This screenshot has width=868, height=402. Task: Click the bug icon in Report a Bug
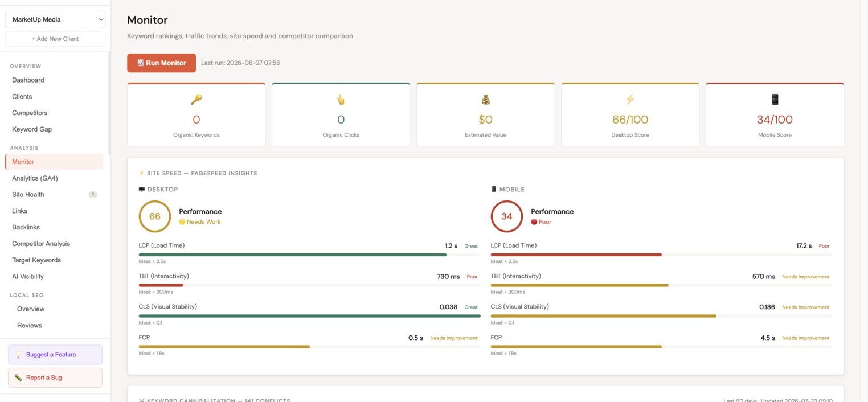pyautogui.click(x=18, y=377)
